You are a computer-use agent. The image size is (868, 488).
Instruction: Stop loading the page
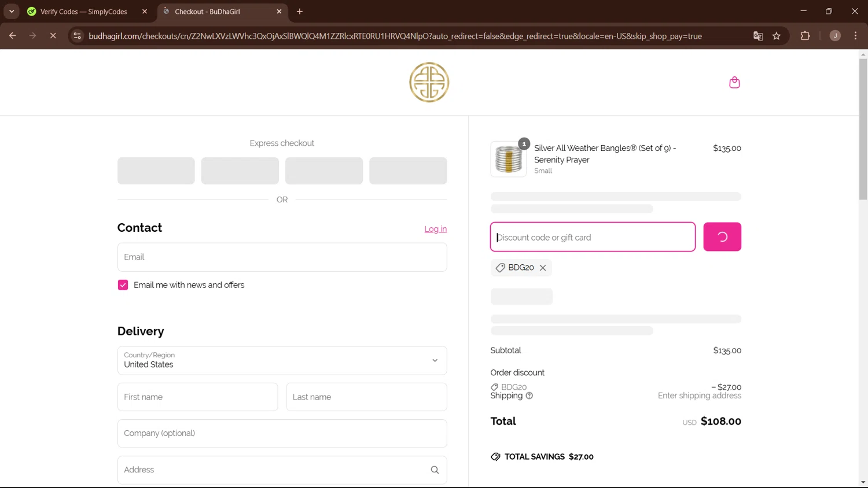point(53,36)
